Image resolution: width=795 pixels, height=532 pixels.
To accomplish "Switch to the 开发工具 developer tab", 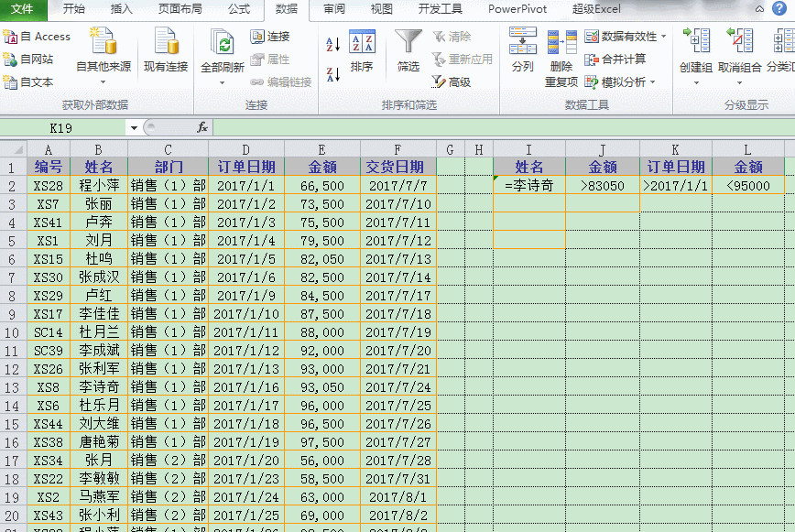I will pos(440,9).
